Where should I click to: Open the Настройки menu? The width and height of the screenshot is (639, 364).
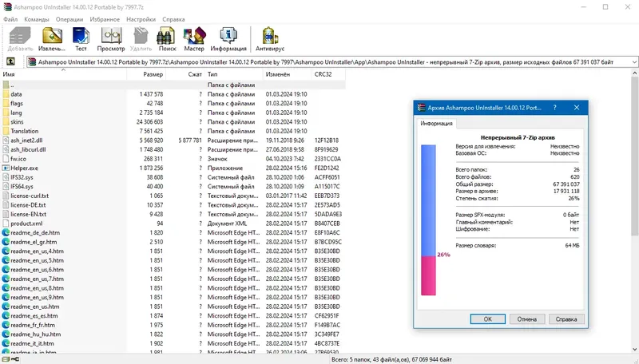(x=141, y=19)
